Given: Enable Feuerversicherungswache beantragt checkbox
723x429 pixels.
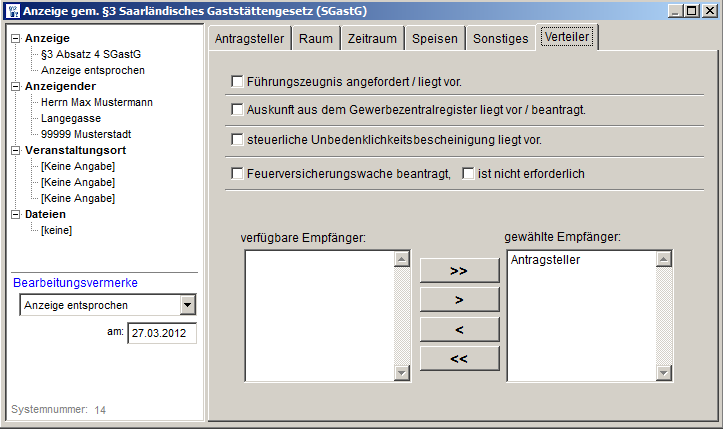Looking at the screenshot, I should (238, 173).
